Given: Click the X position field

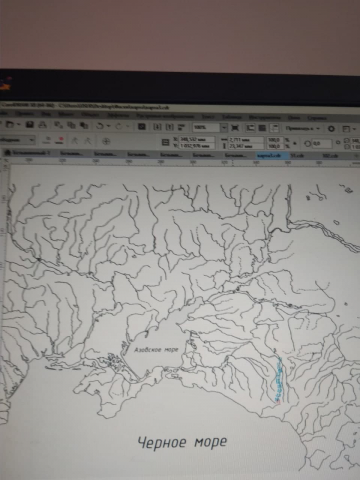Looking at the screenshot, I should [x=197, y=140].
